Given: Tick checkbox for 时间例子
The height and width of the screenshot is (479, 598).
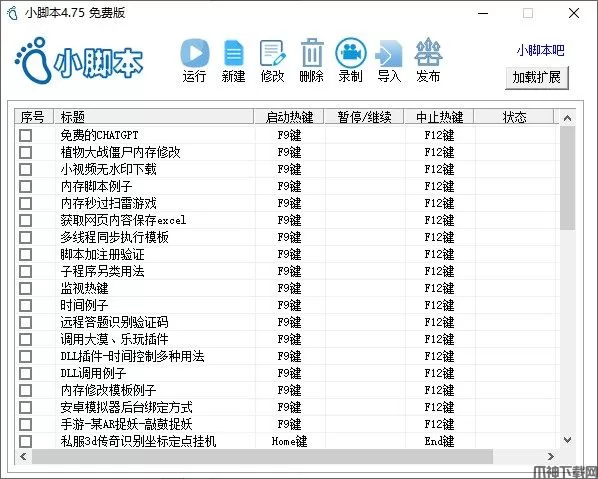Looking at the screenshot, I should point(26,305).
